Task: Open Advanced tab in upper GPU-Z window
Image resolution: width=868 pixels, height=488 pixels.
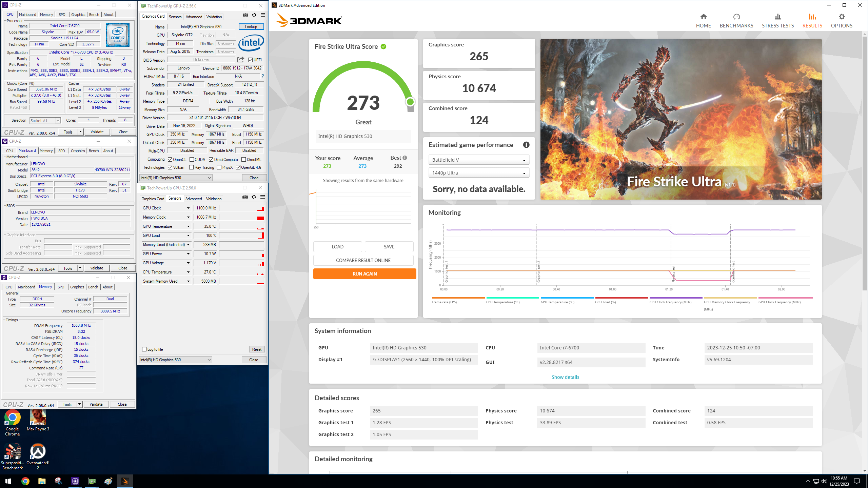Action: 194,17
